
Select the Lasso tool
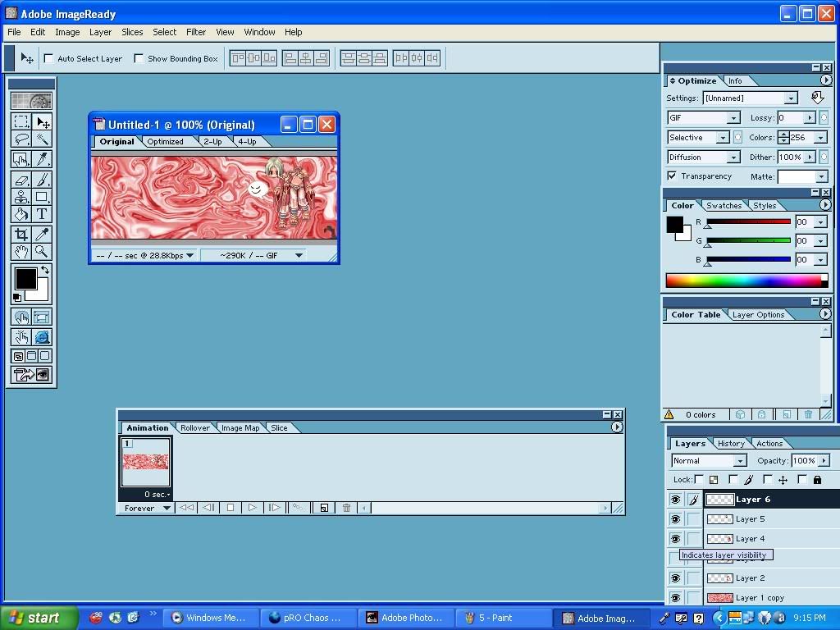coord(21,139)
